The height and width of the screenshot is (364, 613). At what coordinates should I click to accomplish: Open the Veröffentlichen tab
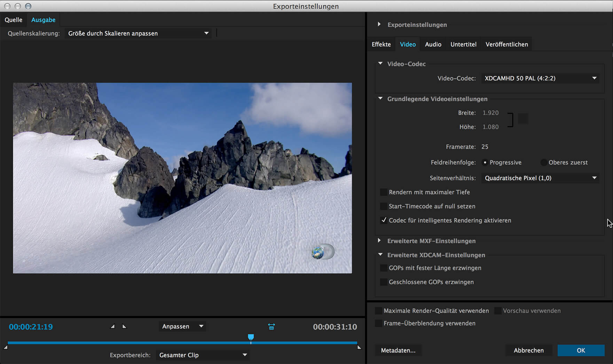[x=506, y=44]
